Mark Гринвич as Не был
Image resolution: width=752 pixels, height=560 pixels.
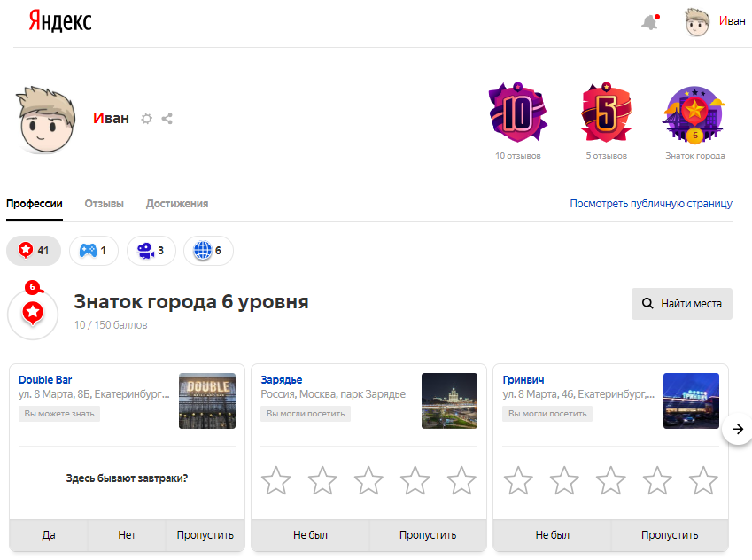[553, 535]
